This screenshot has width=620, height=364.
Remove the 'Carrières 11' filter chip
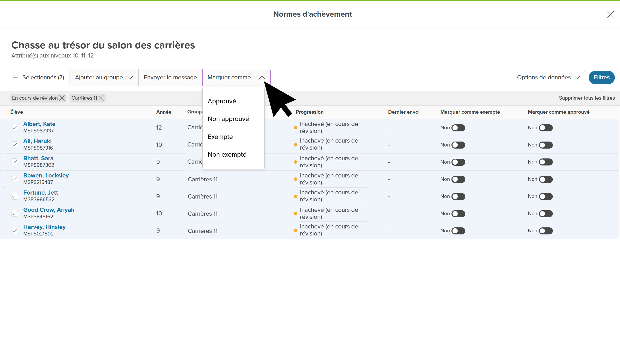click(101, 98)
